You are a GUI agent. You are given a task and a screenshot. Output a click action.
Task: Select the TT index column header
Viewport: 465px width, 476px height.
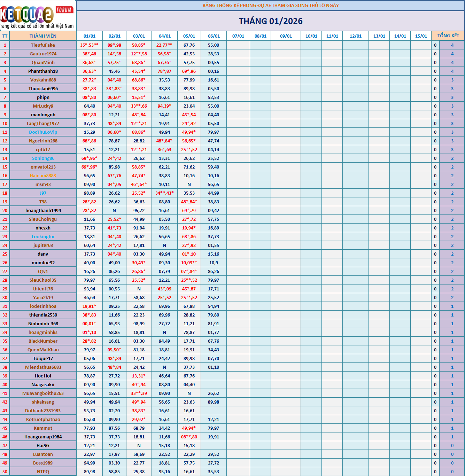[x=5, y=36]
